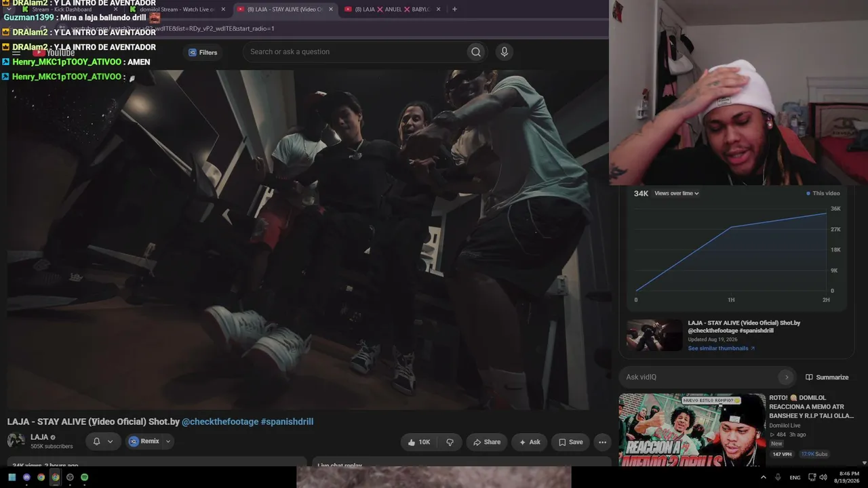Expand the Views over time dropdown

pos(677,193)
